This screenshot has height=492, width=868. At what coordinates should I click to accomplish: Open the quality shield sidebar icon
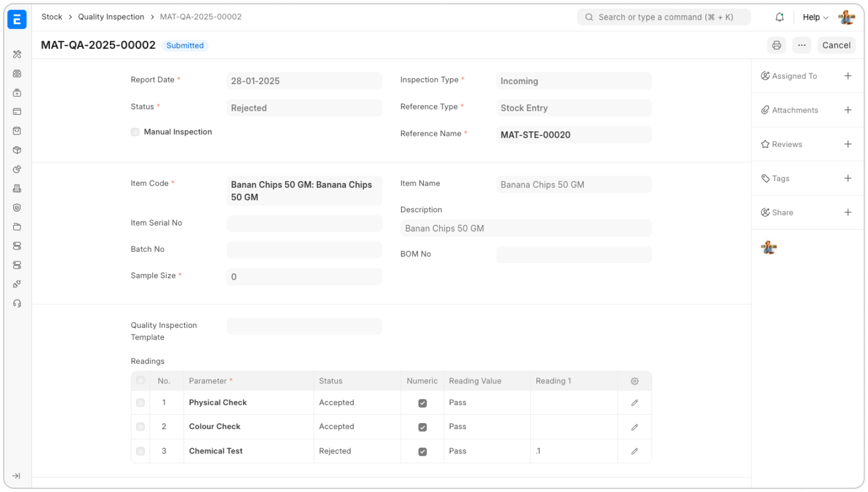point(17,208)
